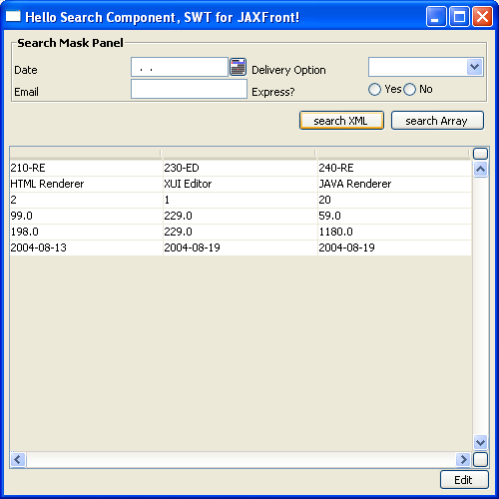Select the 210-RE table cell
499x499 pixels.
[x=86, y=168]
